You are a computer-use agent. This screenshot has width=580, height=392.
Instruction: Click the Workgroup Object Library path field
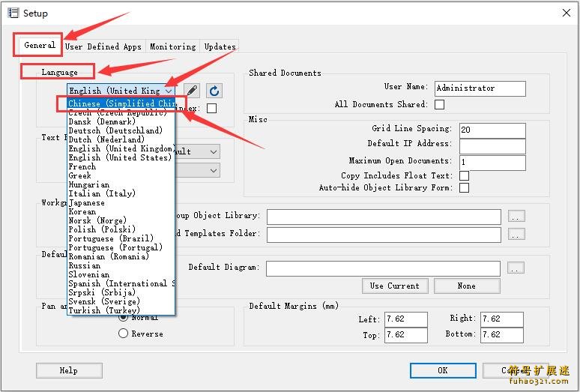384,217
